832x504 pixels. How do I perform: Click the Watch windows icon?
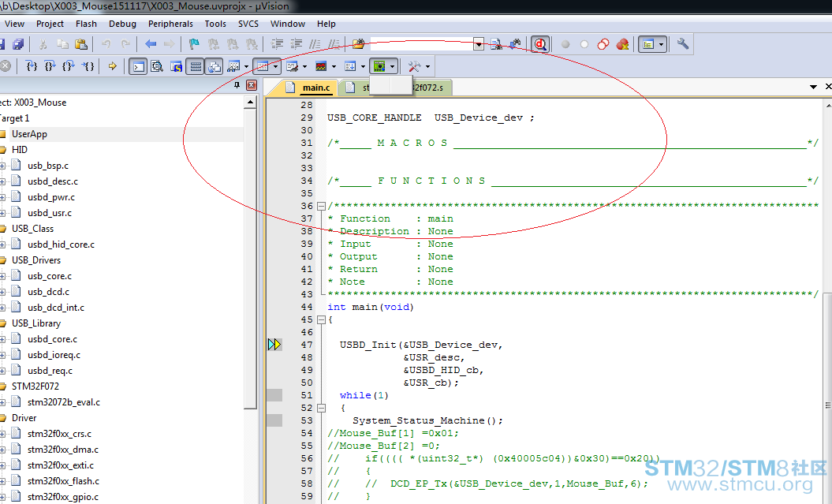233,66
